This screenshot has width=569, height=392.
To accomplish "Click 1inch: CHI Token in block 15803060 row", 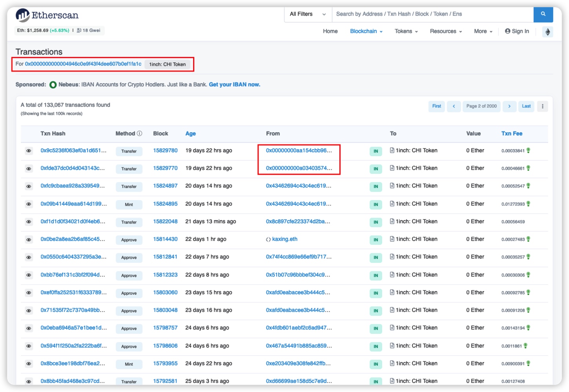I will coord(416,292).
